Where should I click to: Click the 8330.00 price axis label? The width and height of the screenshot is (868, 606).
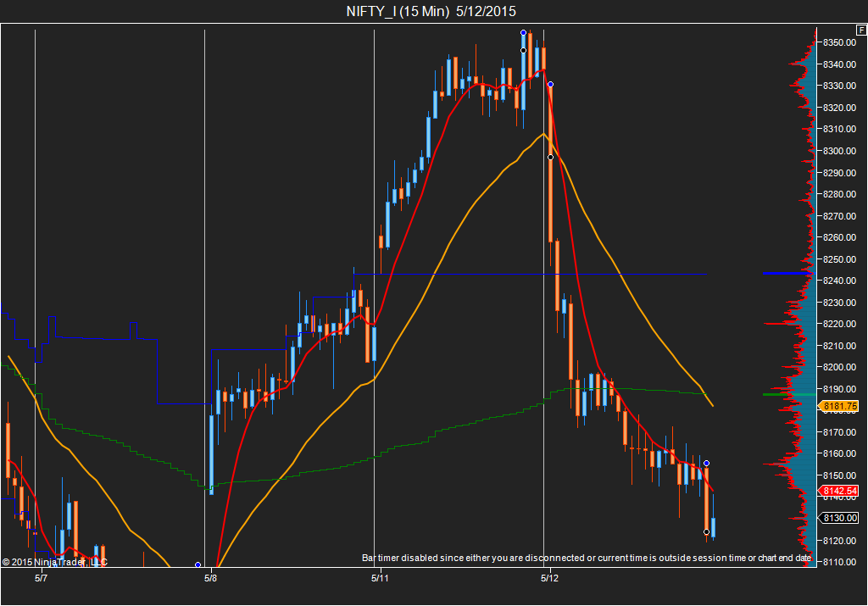(840, 86)
